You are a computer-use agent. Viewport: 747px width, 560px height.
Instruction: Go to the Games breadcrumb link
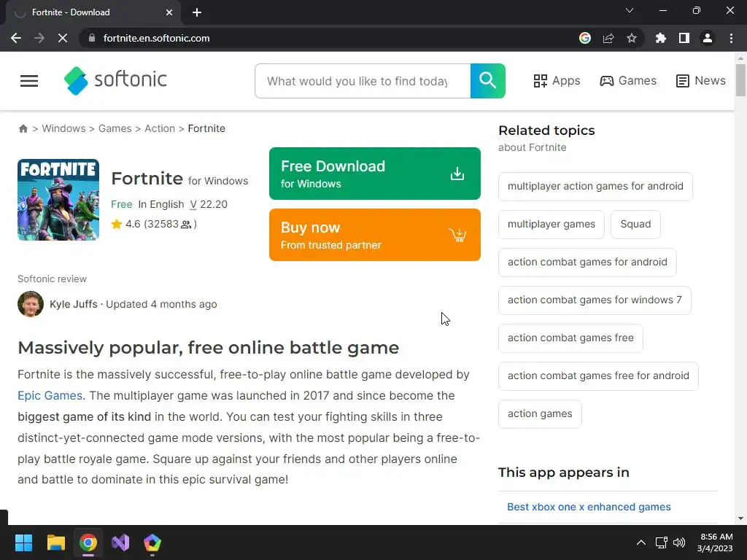(115, 128)
